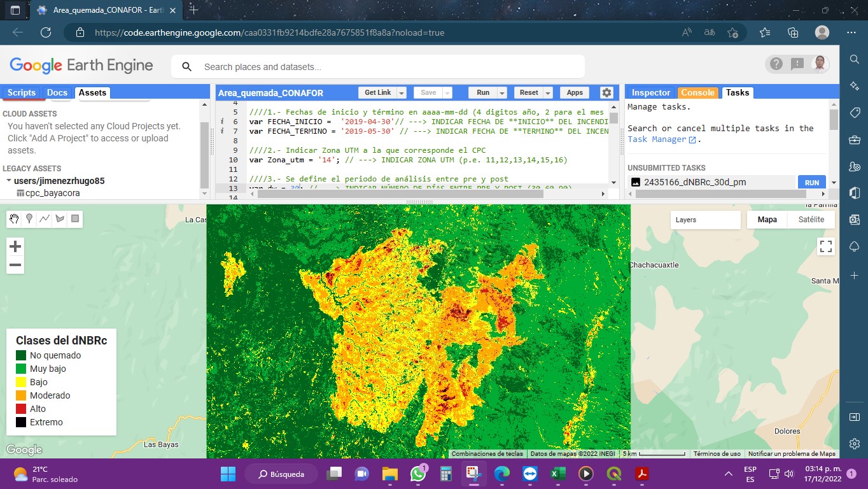Expand the Get Link dropdown arrow

pos(402,93)
